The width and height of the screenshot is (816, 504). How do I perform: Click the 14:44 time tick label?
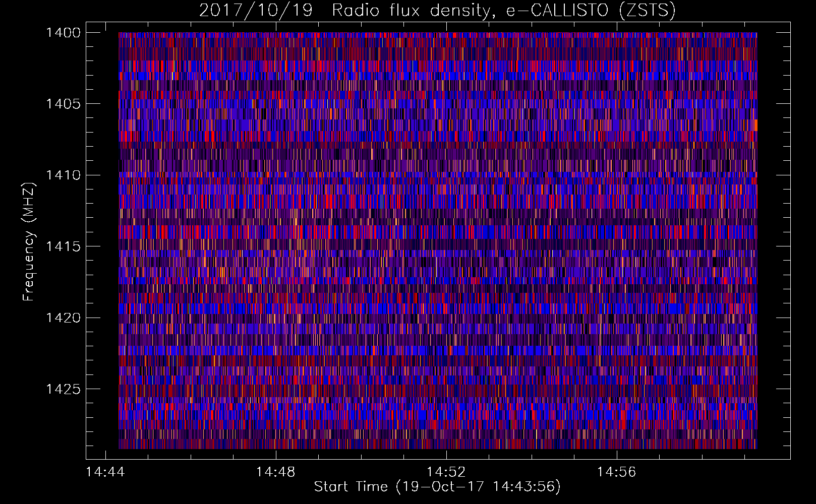pos(105,472)
